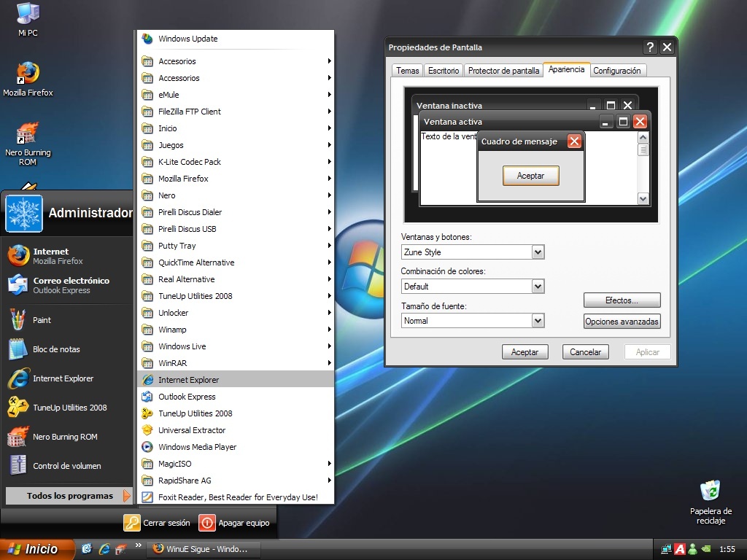Expand the K-Lite Codec Pack folder

(x=236, y=162)
